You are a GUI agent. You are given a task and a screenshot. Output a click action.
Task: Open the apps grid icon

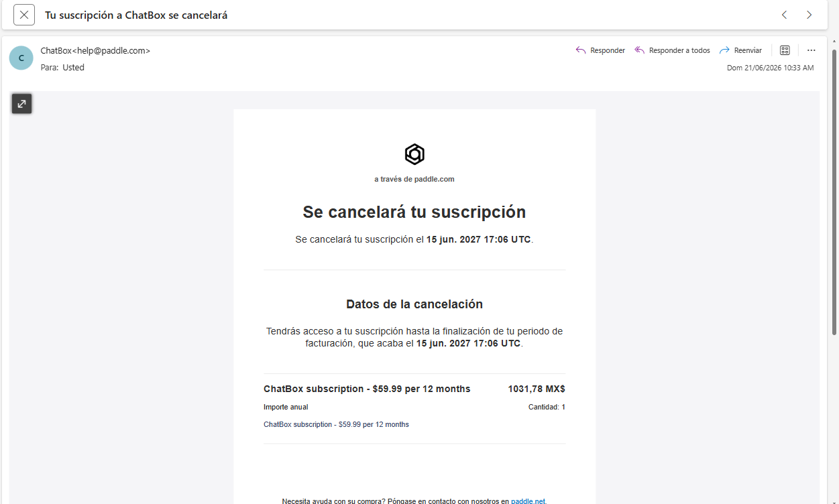pyautogui.click(x=785, y=50)
